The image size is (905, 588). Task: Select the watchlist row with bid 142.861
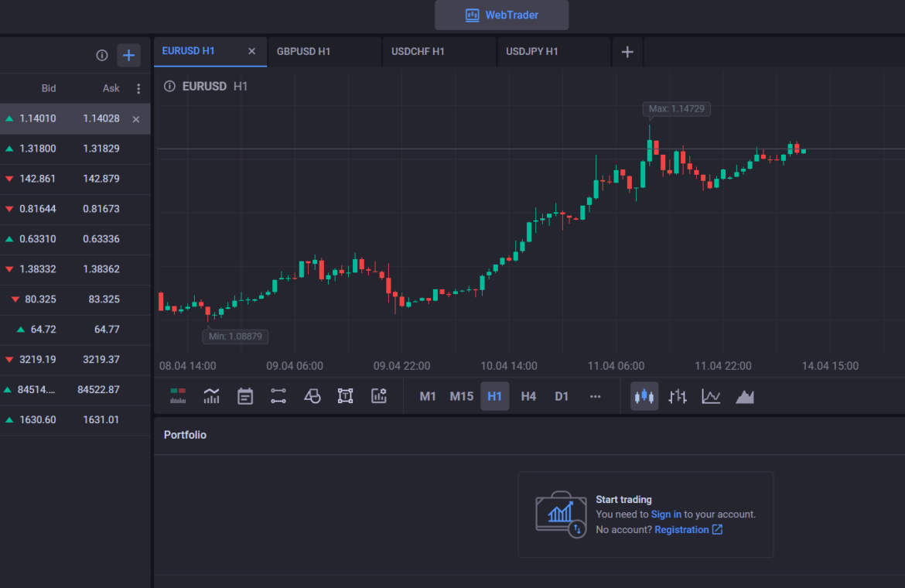coord(75,179)
